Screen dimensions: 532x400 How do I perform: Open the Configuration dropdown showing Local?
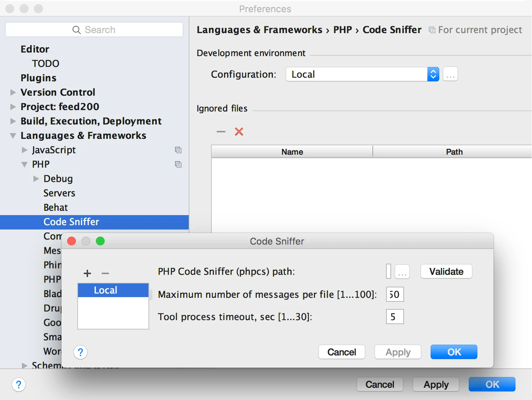tap(433, 74)
